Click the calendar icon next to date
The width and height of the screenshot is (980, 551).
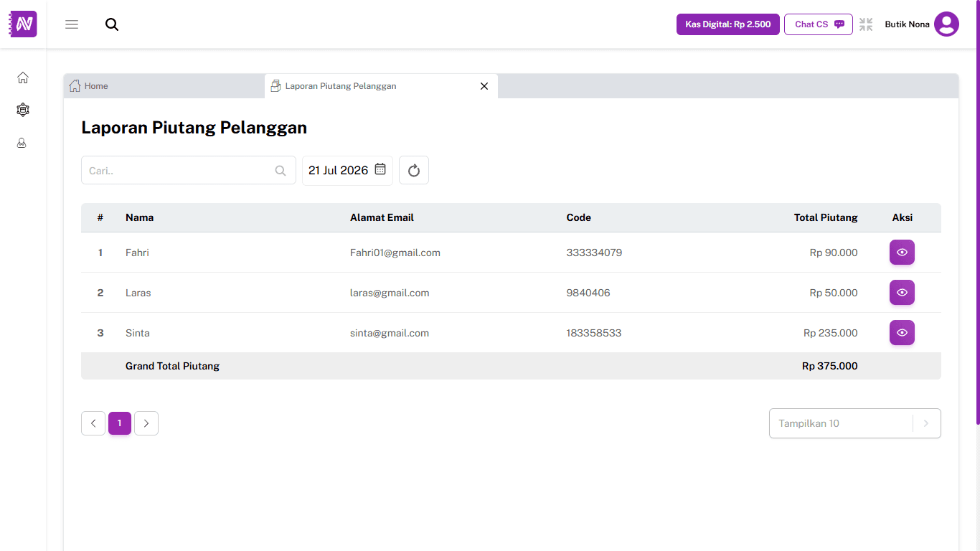[380, 169]
